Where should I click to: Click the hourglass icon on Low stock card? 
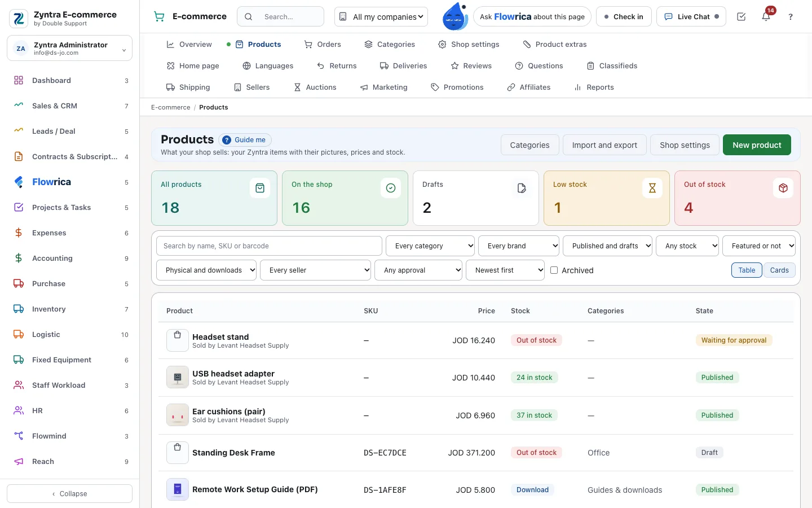(652, 188)
